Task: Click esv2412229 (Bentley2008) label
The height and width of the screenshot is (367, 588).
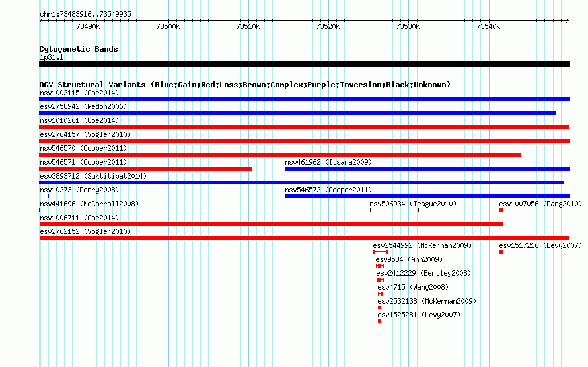Action: point(423,273)
